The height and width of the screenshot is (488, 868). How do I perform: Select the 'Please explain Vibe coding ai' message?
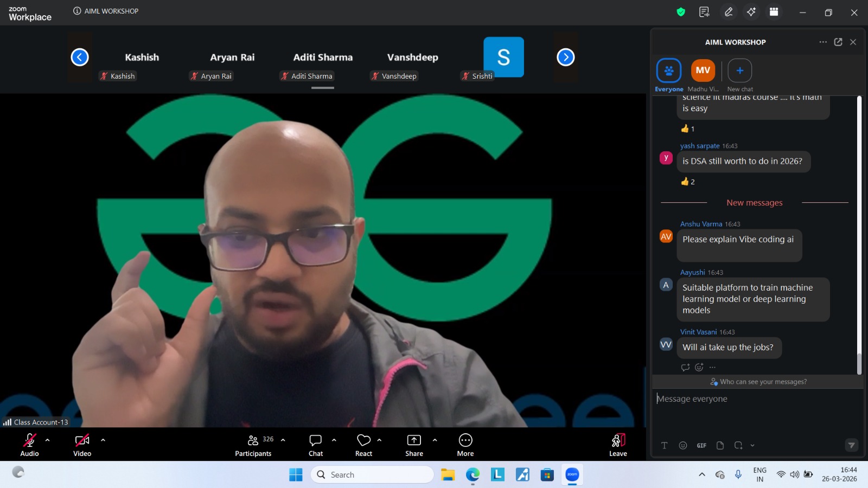(739, 245)
